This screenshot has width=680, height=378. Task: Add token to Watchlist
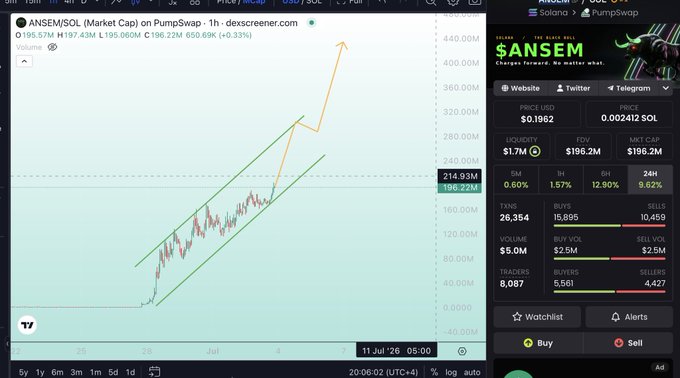pyautogui.click(x=537, y=317)
